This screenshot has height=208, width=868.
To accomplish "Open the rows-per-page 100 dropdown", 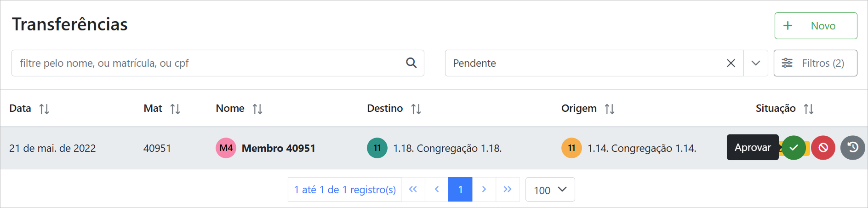I will click(x=550, y=190).
